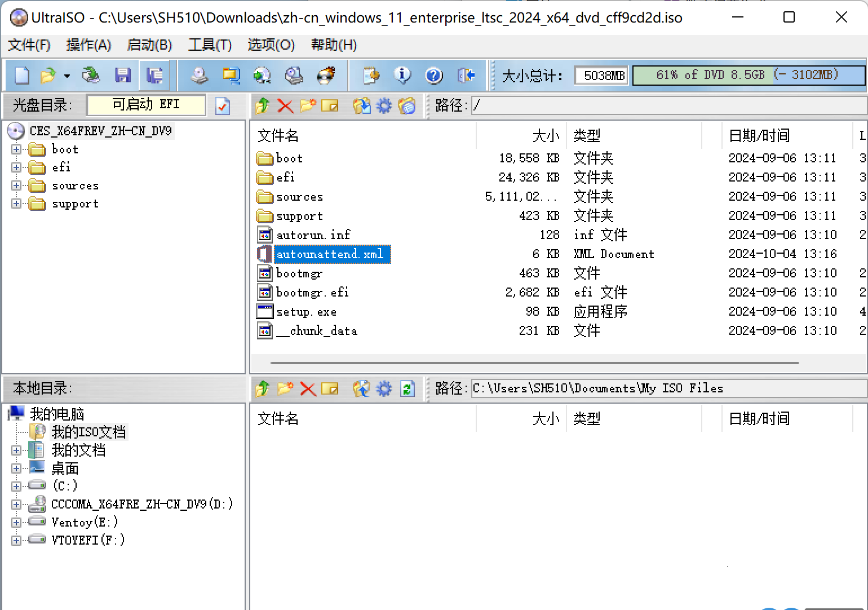Click the disc 路径 input field showing /
This screenshot has height=610, width=868.
pos(668,105)
